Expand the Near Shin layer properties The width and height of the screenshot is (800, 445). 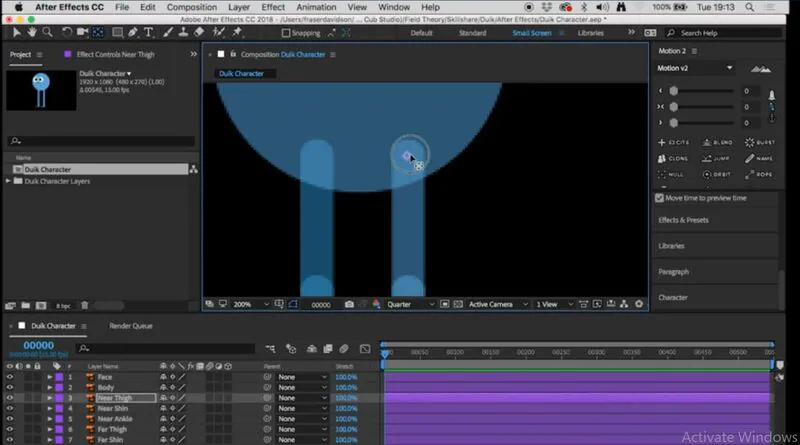[49, 408]
